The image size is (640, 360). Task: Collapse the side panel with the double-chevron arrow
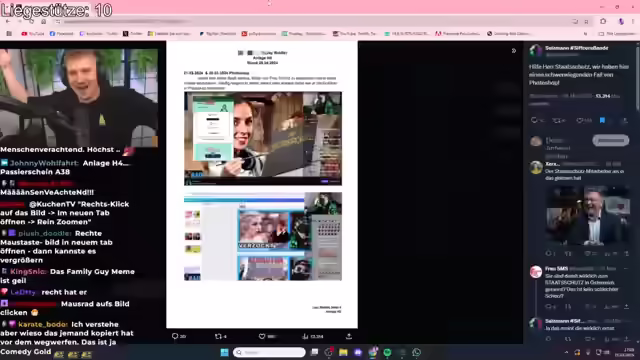coord(514,51)
